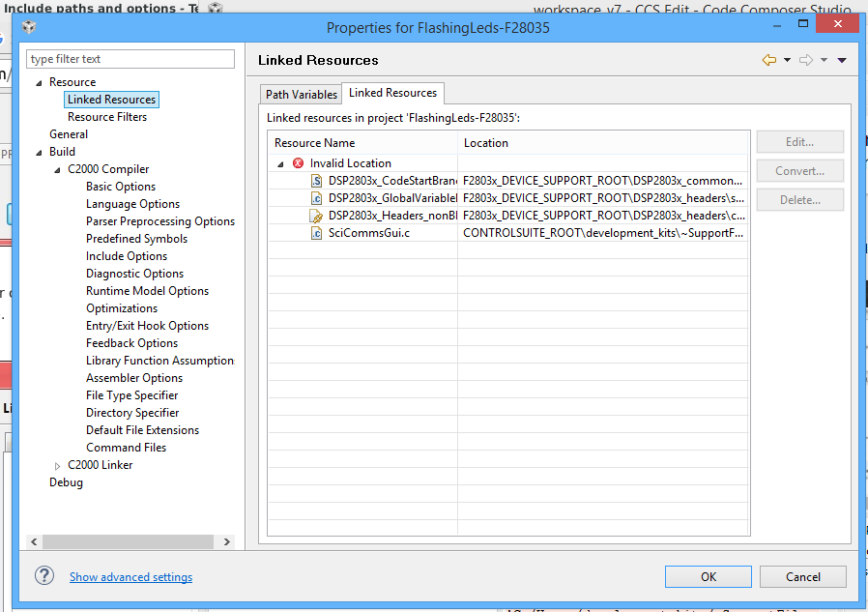Click the OK button
Viewport: 868px width, 612px height.
(x=708, y=576)
